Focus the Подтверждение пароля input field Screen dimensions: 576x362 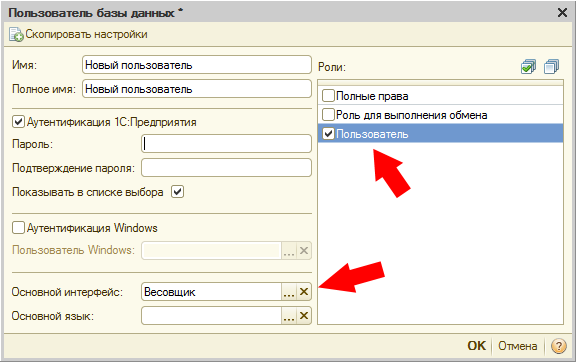[226, 168]
